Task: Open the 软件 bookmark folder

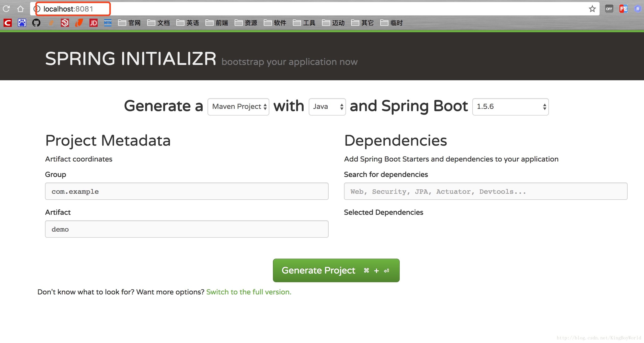Action: pyautogui.click(x=275, y=23)
